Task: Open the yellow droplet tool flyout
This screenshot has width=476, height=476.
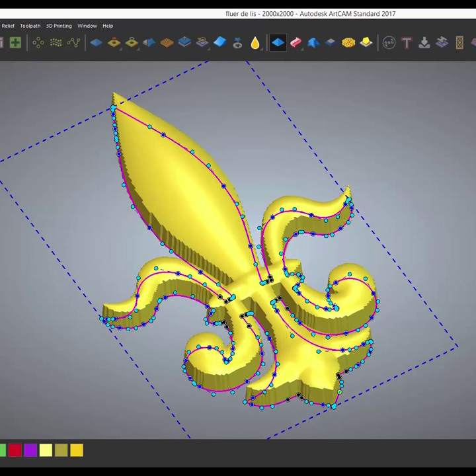Action: tap(255, 43)
